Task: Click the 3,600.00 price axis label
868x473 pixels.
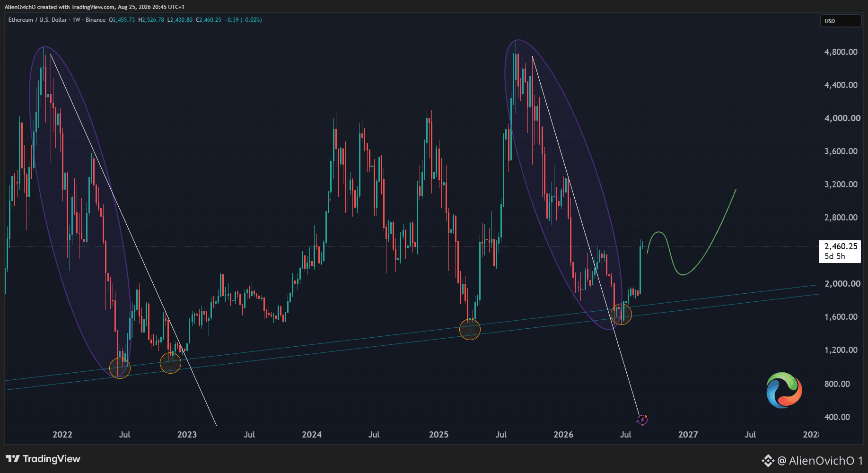Action: [841, 151]
